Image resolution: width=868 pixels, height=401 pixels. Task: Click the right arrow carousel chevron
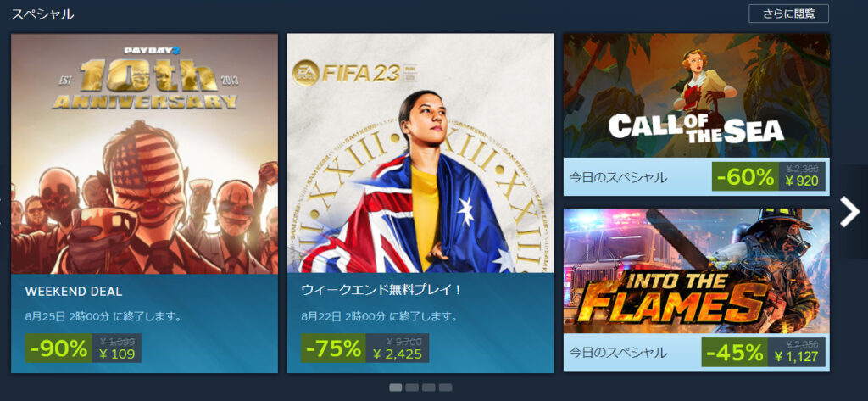tap(849, 212)
